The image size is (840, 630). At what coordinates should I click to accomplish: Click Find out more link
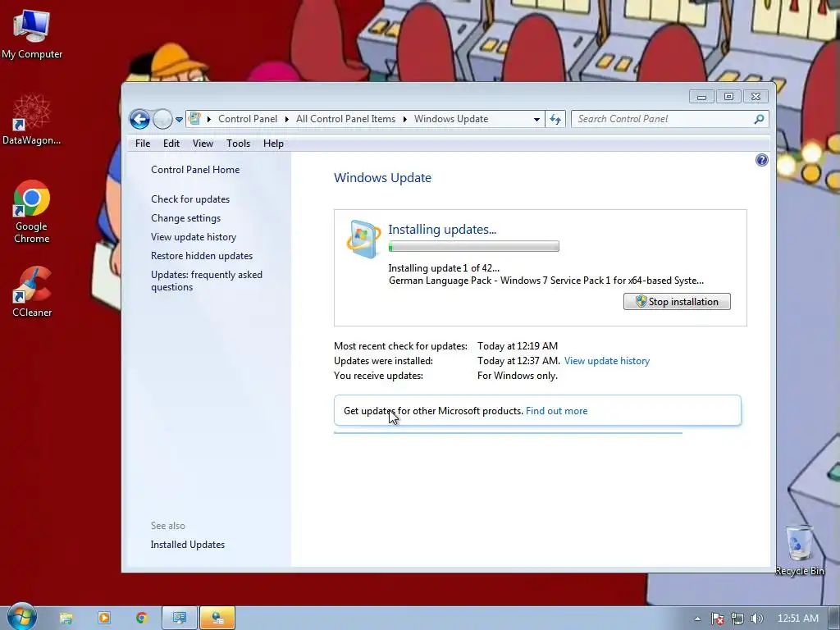pos(557,411)
